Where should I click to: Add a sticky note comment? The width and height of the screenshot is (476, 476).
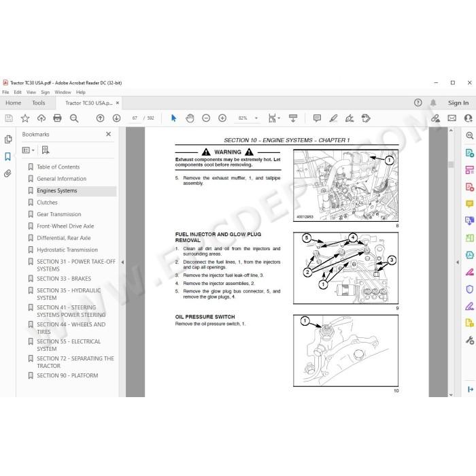click(317, 118)
